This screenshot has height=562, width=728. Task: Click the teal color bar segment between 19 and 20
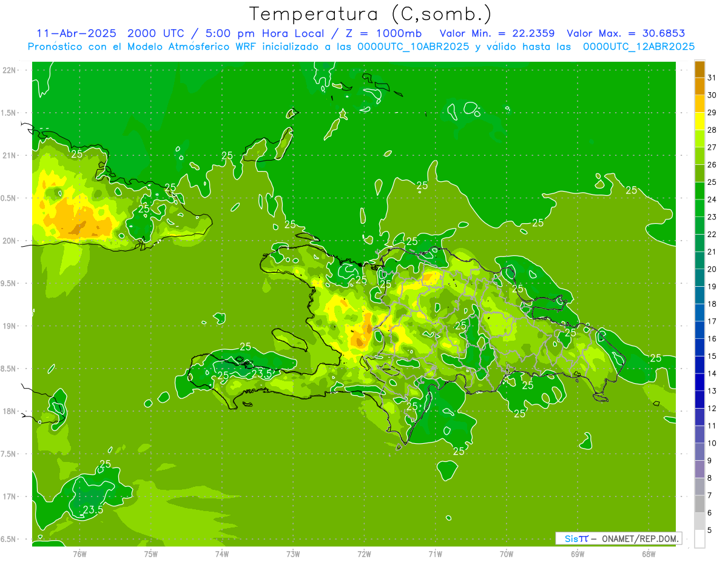click(x=699, y=278)
